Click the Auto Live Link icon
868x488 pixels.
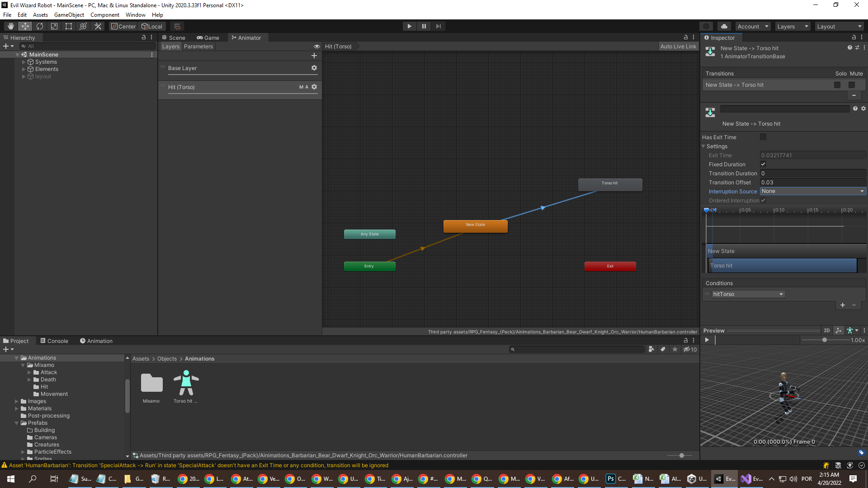(678, 46)
